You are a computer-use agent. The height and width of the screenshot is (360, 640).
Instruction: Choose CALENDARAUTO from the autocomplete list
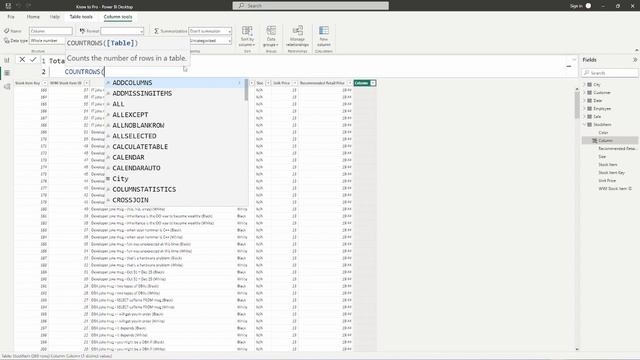176,168
